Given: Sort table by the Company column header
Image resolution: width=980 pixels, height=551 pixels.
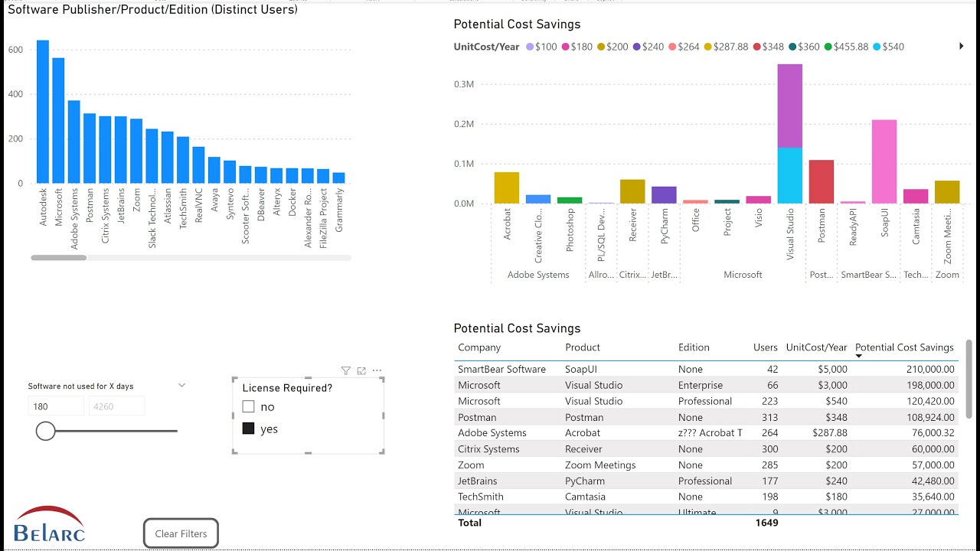Looking at the screenshot, I should pyautogui.click(x=479, y=347).
